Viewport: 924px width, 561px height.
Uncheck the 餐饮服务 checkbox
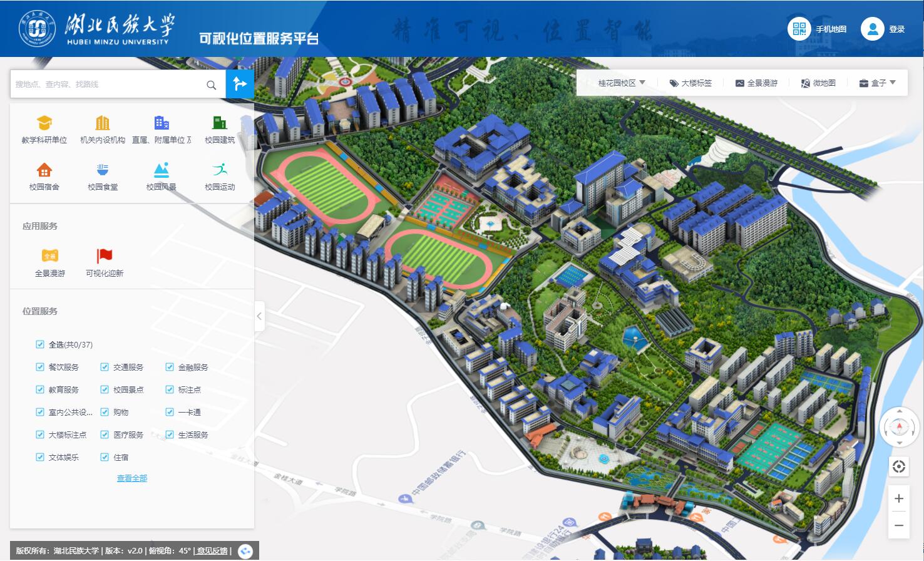coord(40,367)
